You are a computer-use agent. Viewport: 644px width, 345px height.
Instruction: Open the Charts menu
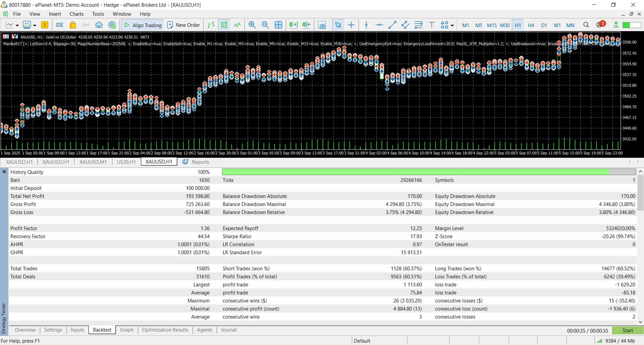[x=76, y=14]
